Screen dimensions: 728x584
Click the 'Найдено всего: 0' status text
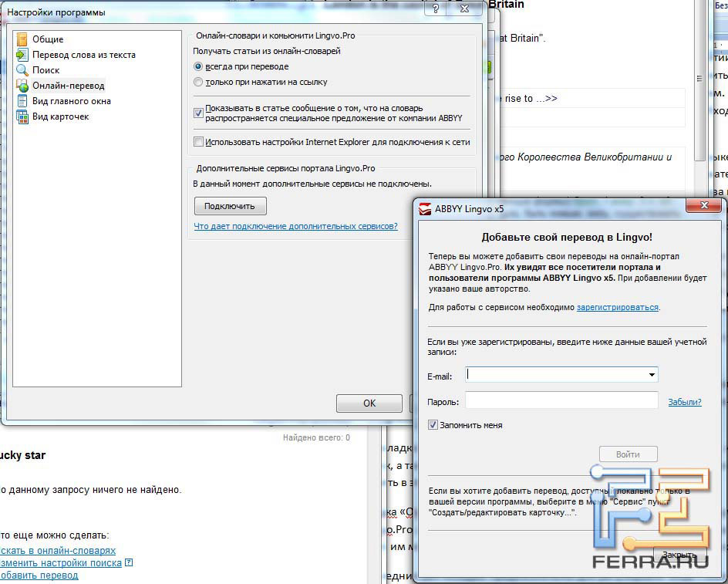point(317,437)
